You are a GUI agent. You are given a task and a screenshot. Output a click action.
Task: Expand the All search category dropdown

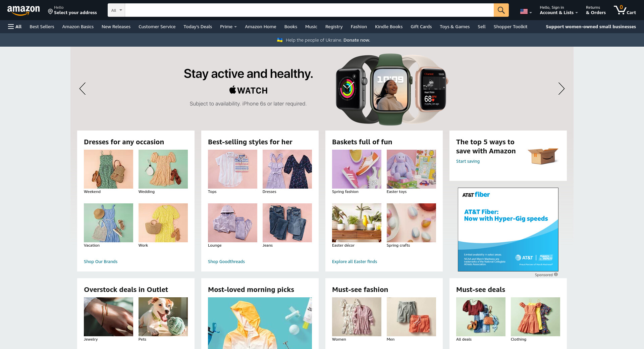coord(116,10)
